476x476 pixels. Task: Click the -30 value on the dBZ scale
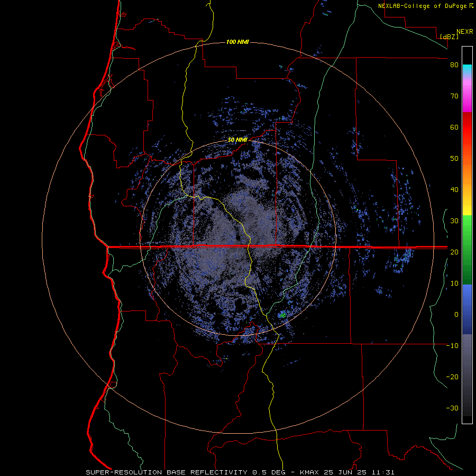coord(452,408)
